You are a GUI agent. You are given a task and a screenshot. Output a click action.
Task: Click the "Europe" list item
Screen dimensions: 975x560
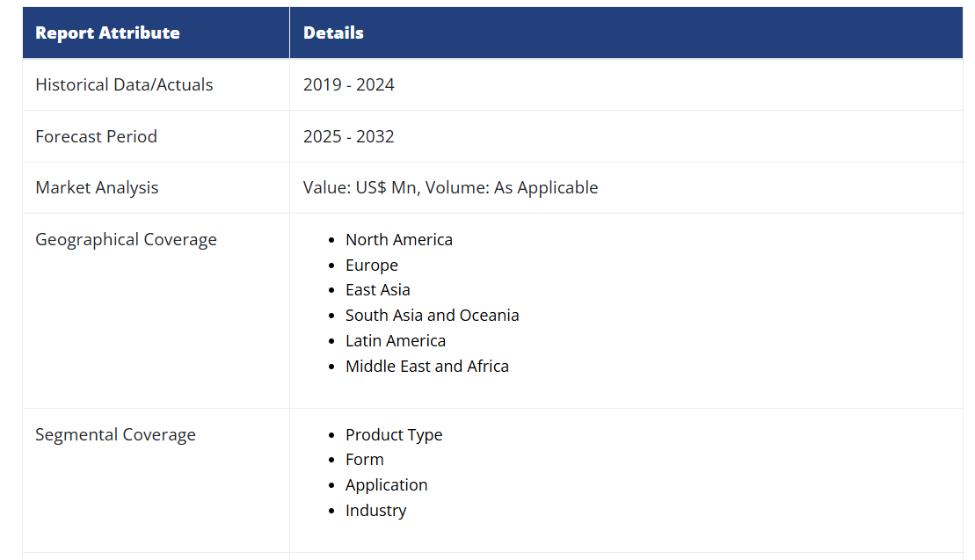tap(372, 265)
